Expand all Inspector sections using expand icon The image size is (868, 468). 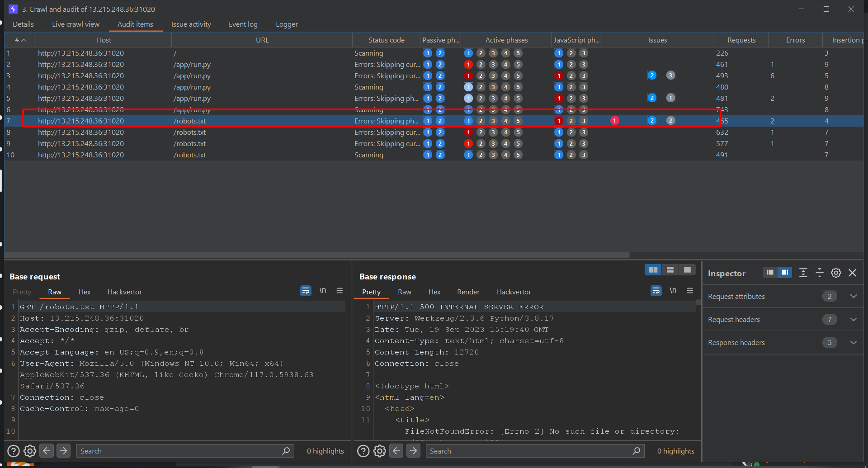click(803, 273)
